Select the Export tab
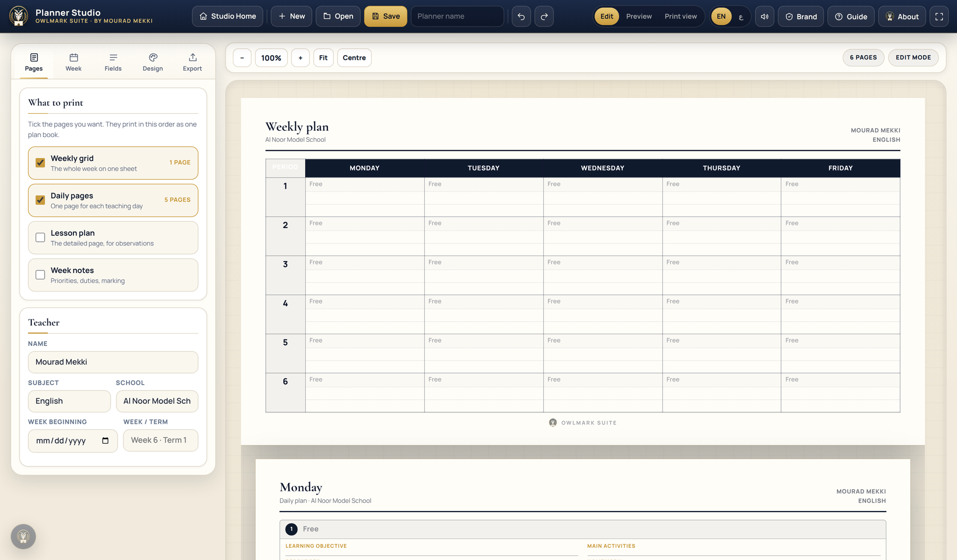Viewport: 957px width, 560px height. pos(192,62)
